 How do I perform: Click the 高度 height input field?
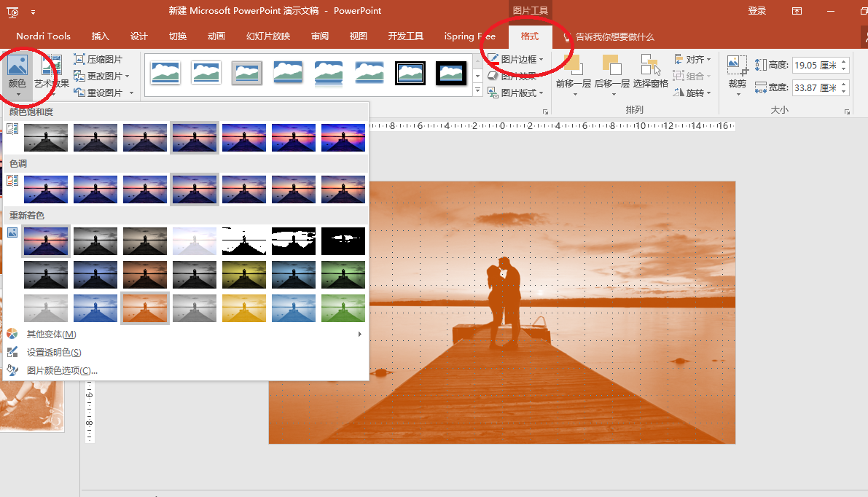pos(816,65)
